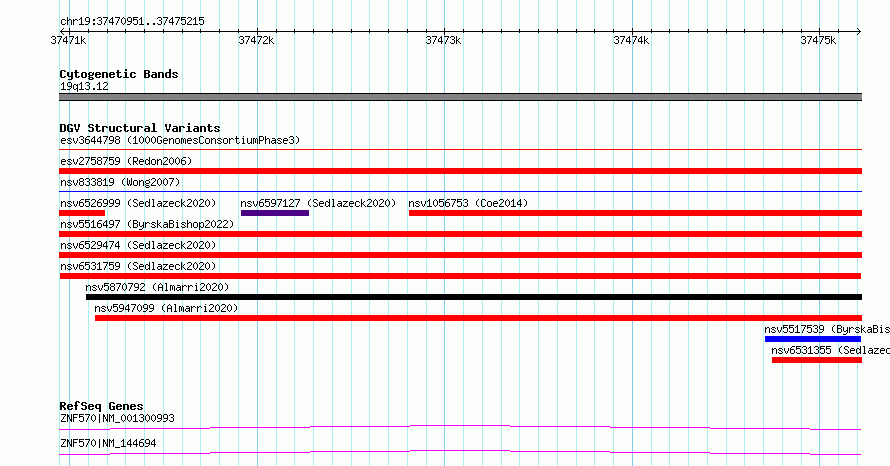
Task: Click the 37475k ruler tick label
Action: pyautogui.click(x=818, y=40)
